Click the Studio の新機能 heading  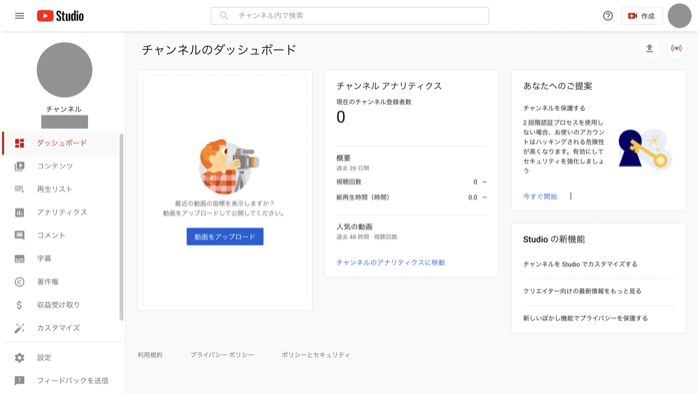coord(554,239)
